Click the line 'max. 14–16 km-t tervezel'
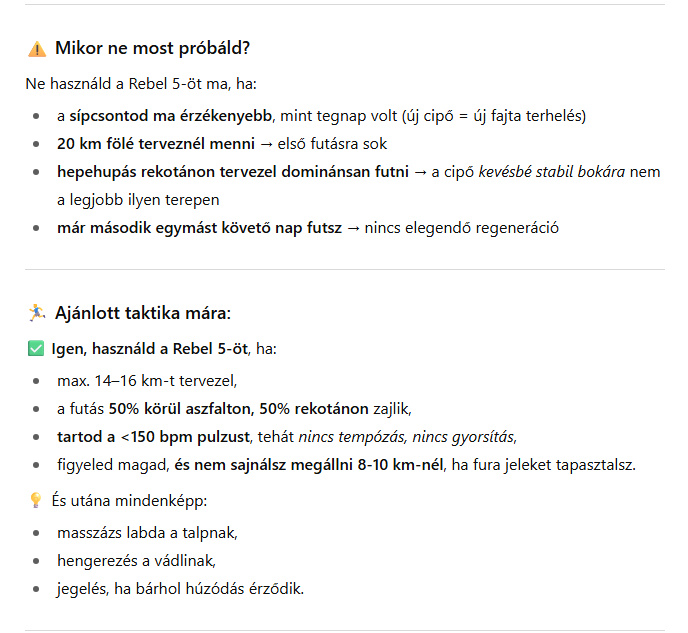Image resolution: width=688 pixels, height=633 pixels. pyautogui.click(x=147, y=381)
